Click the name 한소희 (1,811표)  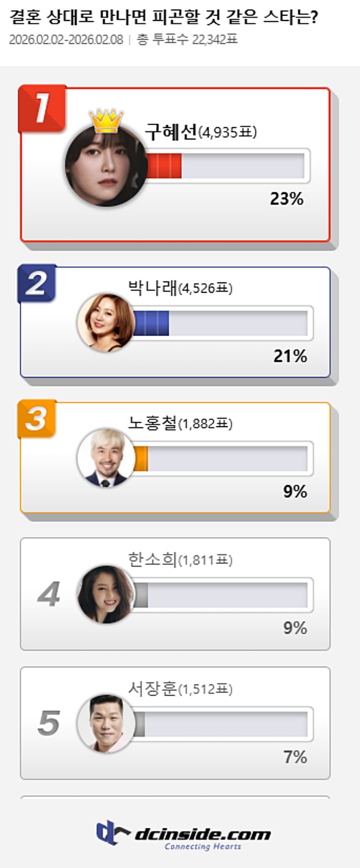[180, 560]
